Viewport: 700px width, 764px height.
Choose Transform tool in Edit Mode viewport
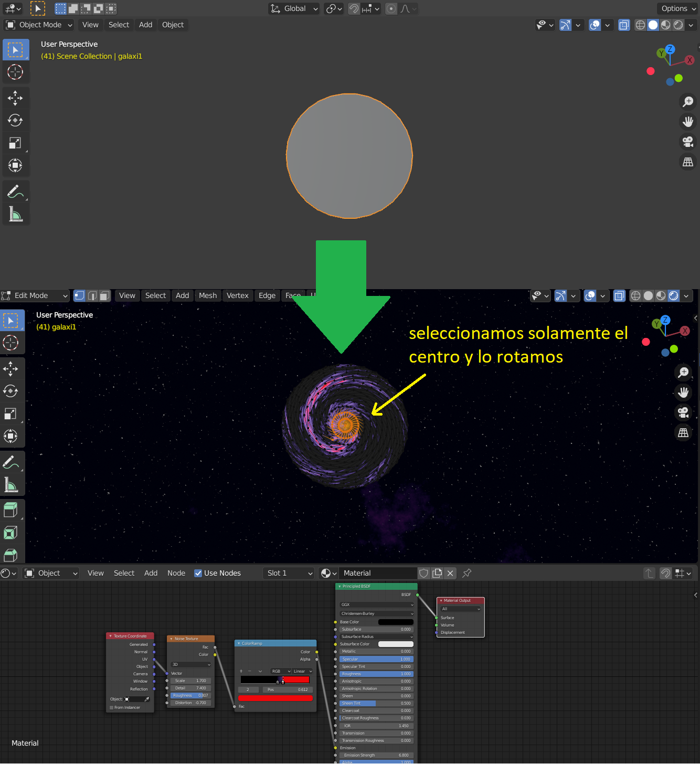[11, 437]
